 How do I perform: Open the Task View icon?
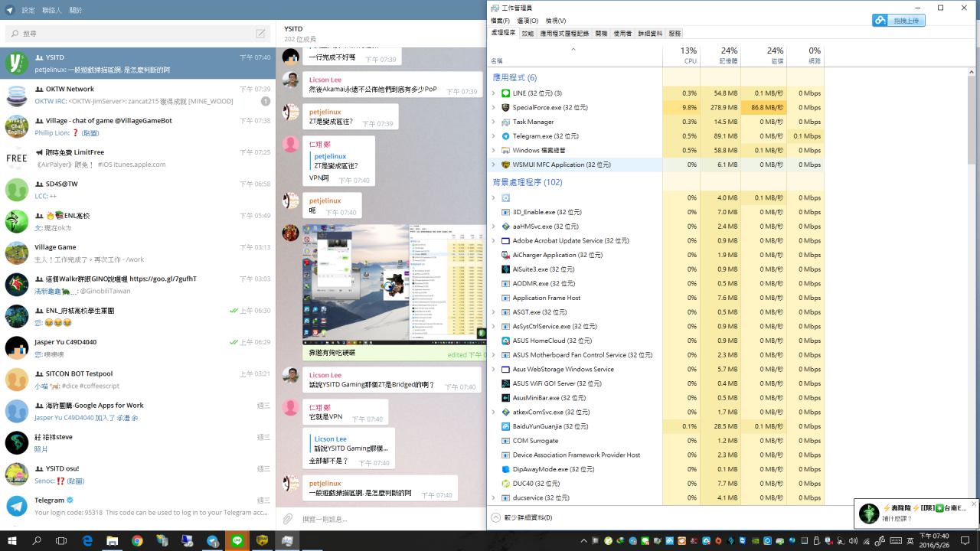click(x=61, y=540)
